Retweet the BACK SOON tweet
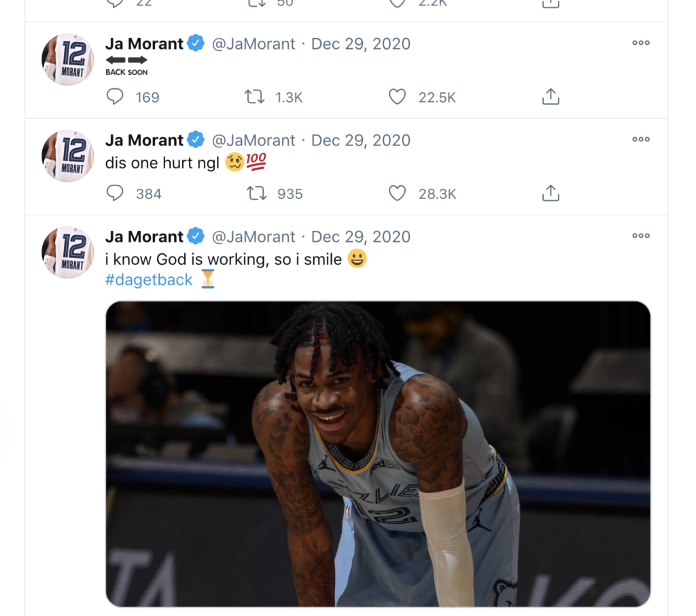 [254, 96]
